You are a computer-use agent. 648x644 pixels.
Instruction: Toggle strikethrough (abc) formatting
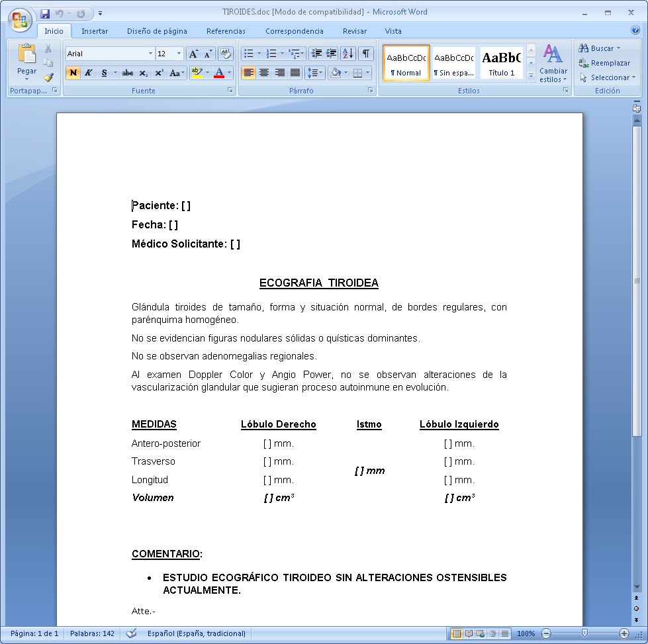[x=128, y=73]
